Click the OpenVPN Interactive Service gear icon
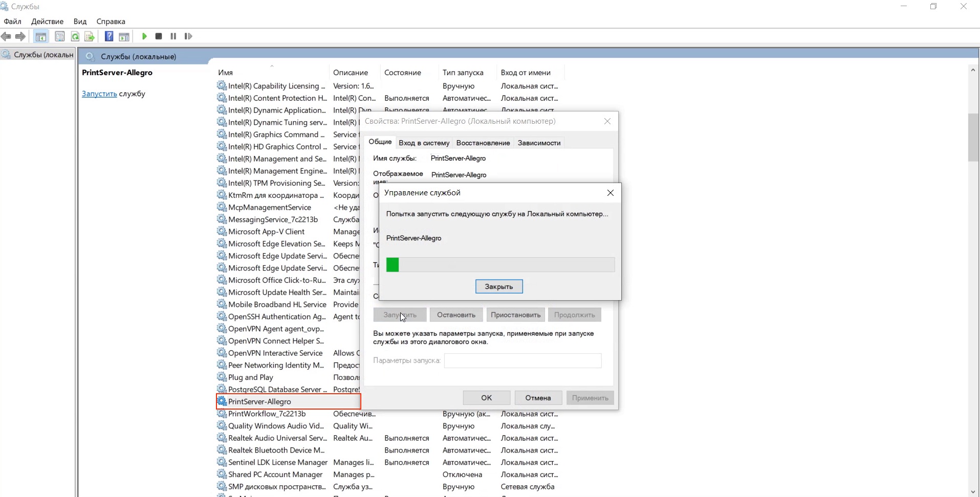 [222, 353]
